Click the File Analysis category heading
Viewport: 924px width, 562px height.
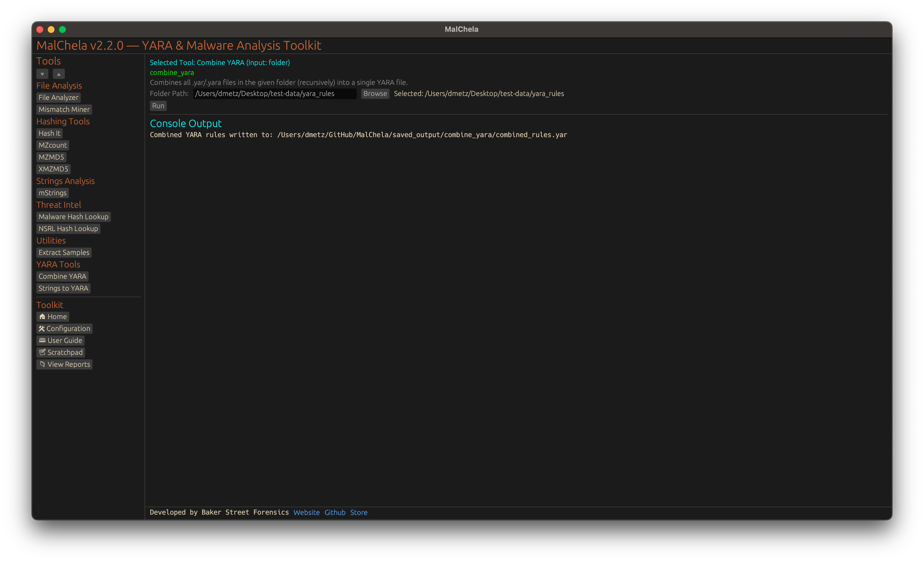(59, 85)
